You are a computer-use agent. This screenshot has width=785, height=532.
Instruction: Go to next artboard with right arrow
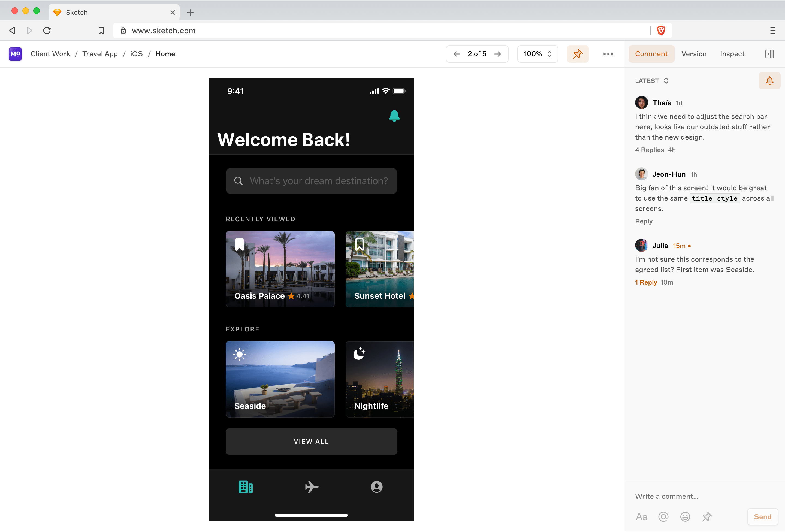click(497, 54)
